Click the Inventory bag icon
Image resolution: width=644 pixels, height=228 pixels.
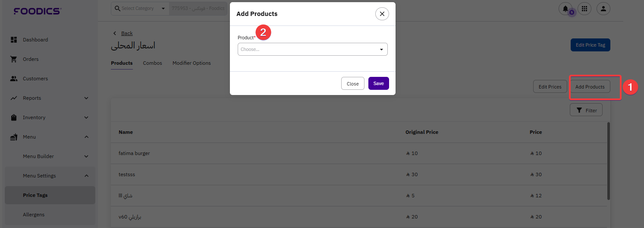coord(13,117)
